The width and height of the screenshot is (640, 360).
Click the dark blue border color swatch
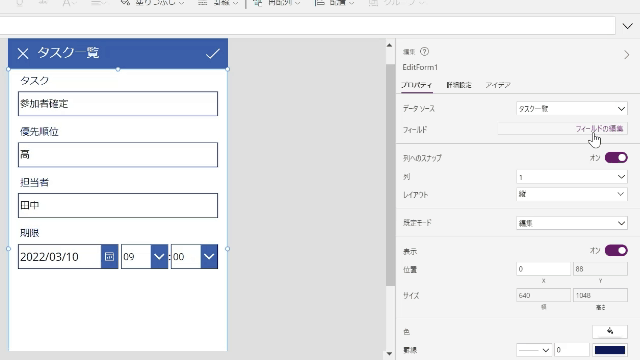point(610,350)
